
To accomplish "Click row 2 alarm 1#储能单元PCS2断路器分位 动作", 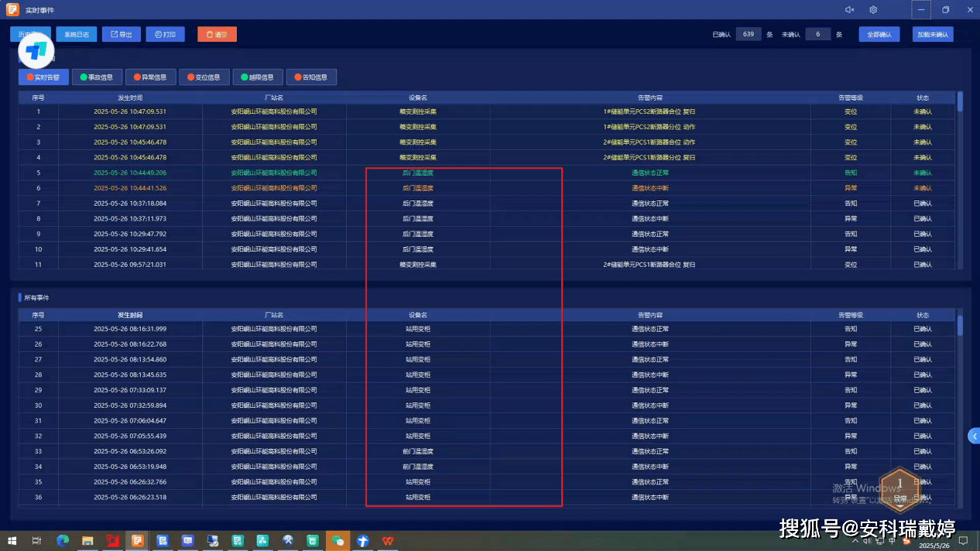I will (649, 127).
